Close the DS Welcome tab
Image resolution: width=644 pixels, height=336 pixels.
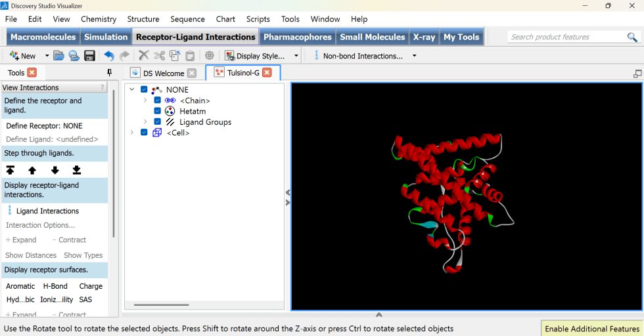pyautogui.click(x=192, y=73)
